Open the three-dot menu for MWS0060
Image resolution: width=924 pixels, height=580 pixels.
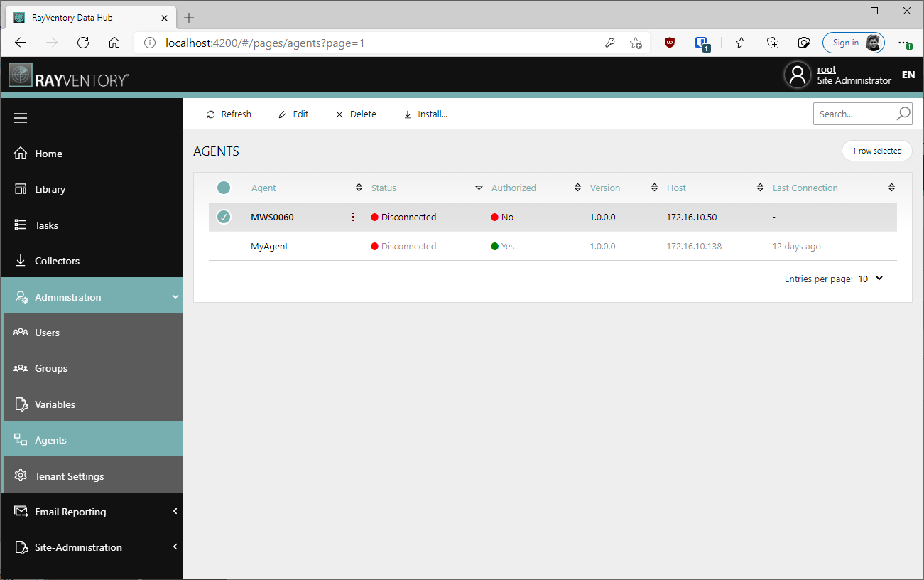click(353, 217)
